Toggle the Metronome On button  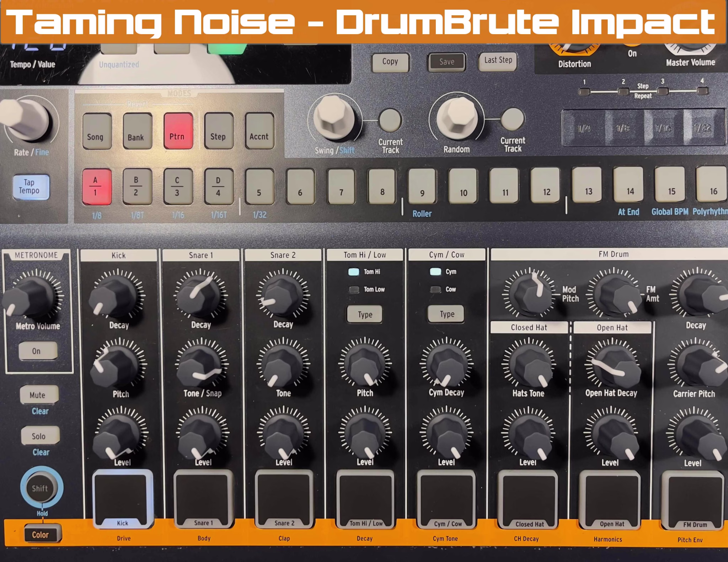point(37,351)
